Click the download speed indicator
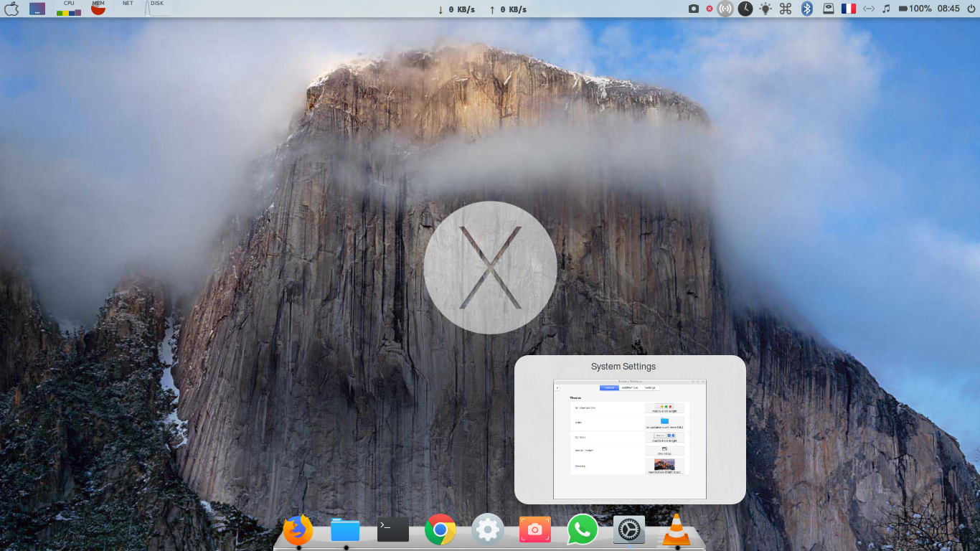980x551 pixels. click(456, 9)
